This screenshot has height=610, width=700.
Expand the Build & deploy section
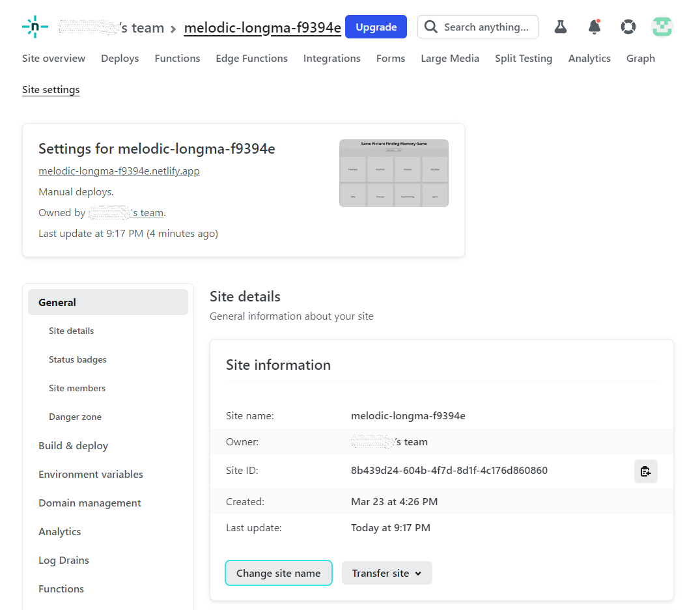pyautogui.click(x=73, y=445)
